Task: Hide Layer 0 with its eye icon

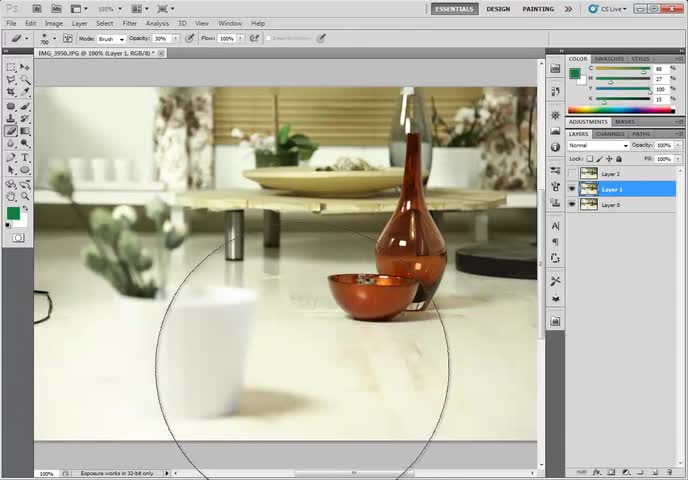Action: (572, 204)
